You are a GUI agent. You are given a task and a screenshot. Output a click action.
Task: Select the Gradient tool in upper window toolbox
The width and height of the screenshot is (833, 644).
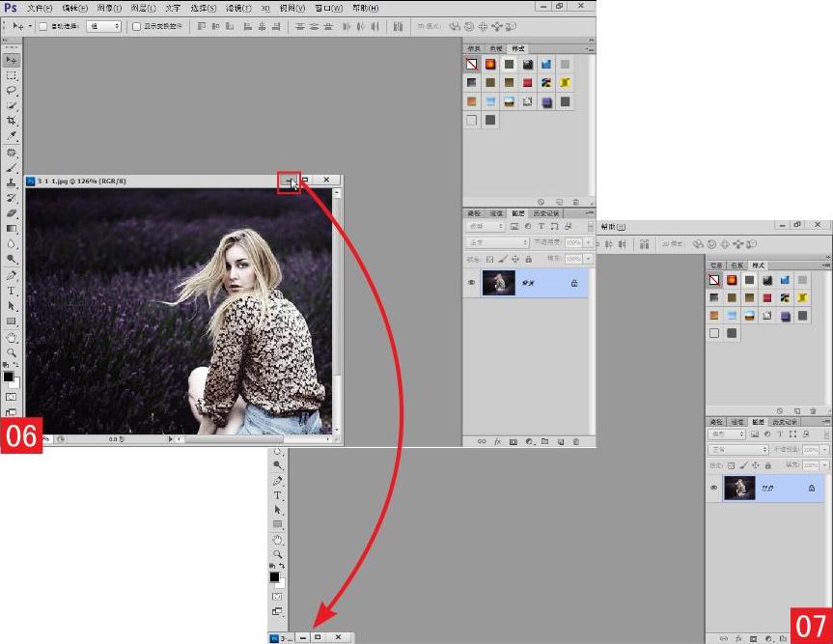[12, 229]
